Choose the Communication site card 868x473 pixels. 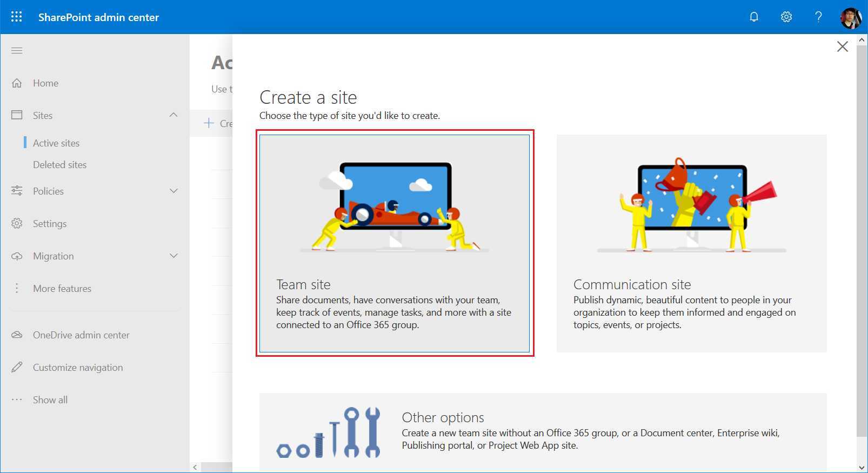[692, 243]
